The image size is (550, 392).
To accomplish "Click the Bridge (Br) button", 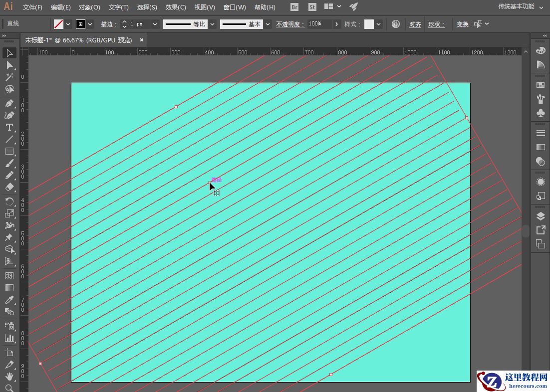I will point(294,7).
